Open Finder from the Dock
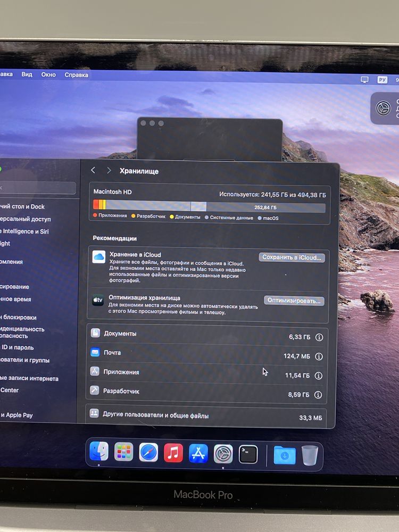 tap(99, 452)
